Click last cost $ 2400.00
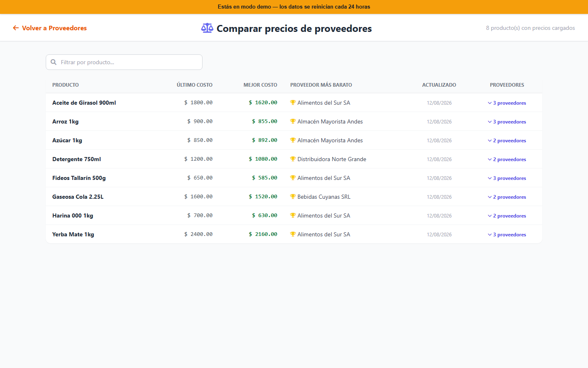Screen dimensions: 588x368 click(198, 234)
